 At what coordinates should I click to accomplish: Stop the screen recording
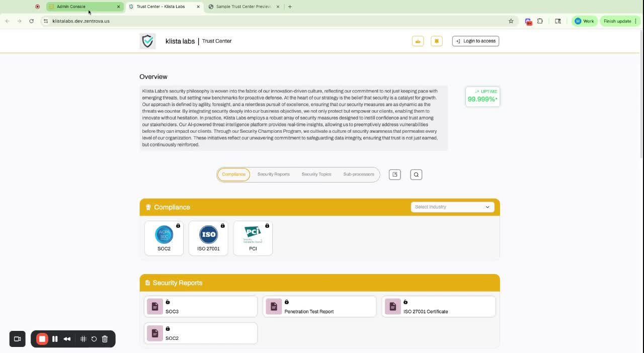[x=42, y=339]
